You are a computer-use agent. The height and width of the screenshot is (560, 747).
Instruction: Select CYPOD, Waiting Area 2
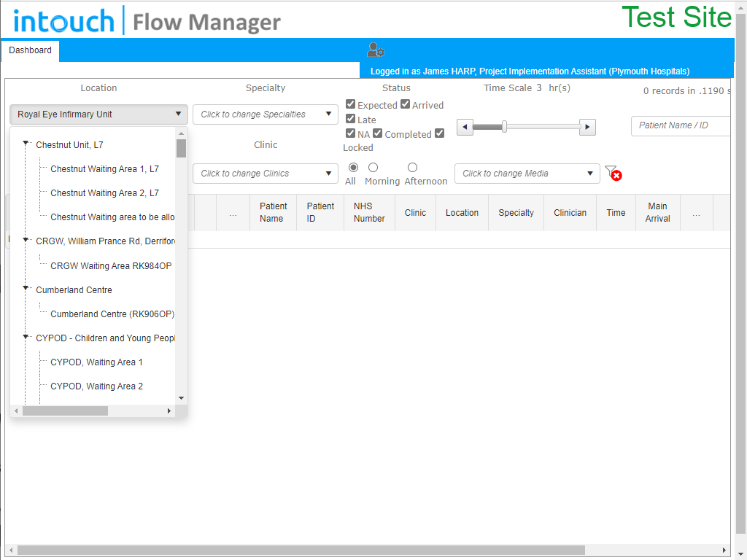[x=97, y=386]
